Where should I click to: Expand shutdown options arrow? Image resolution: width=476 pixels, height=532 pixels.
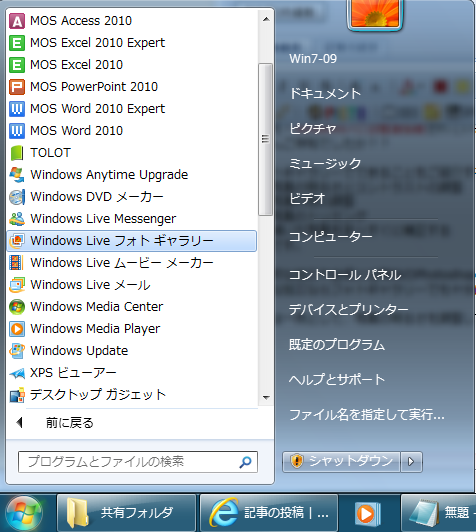[411, 461]
